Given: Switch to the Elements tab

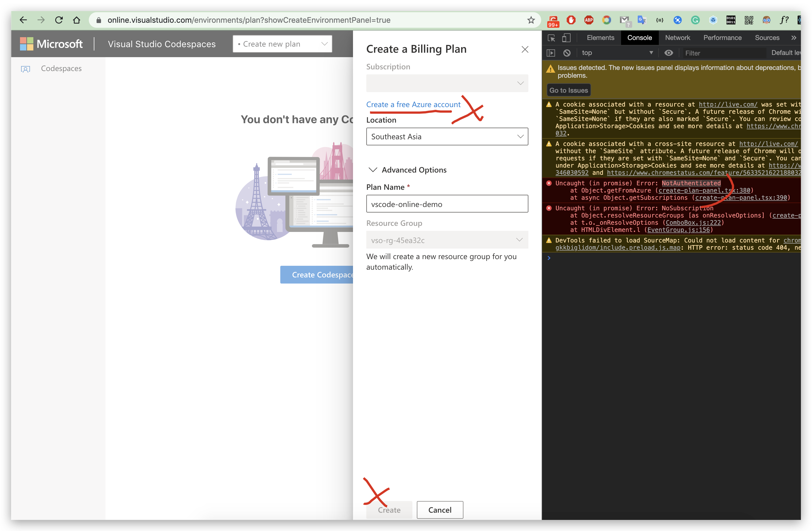Looking at the screenshot, I should click(600, 38).
